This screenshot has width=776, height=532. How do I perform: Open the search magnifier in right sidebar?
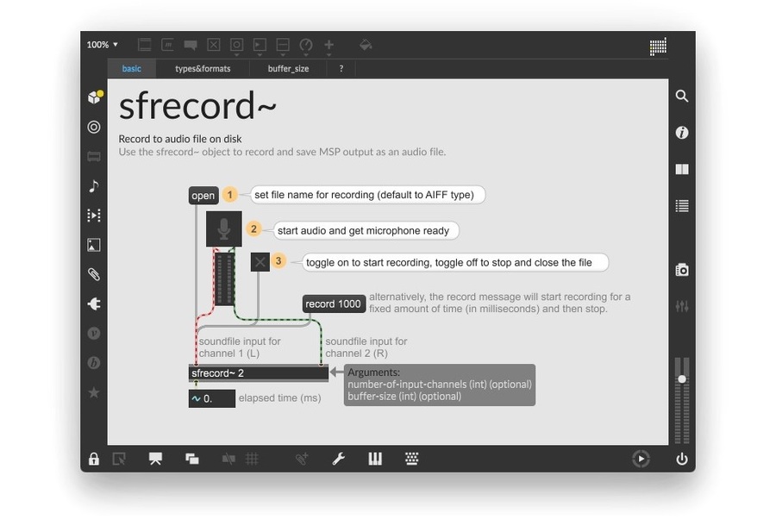682,96
